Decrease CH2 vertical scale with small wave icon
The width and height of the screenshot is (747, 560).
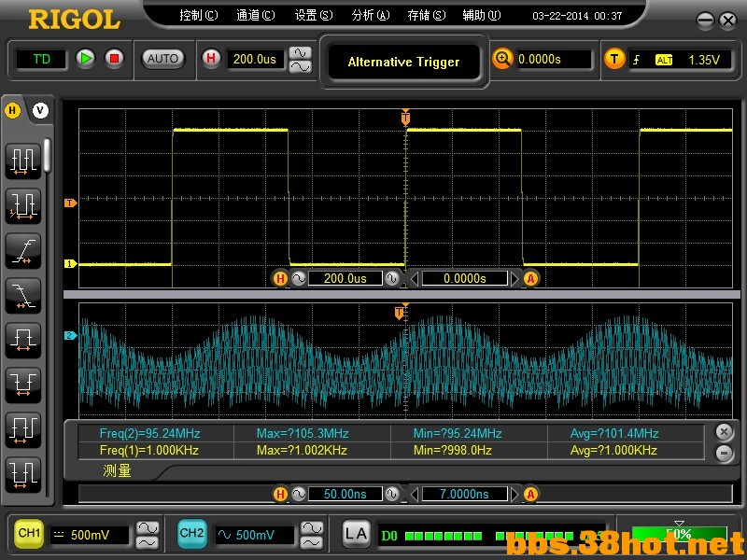pos(312,542)
